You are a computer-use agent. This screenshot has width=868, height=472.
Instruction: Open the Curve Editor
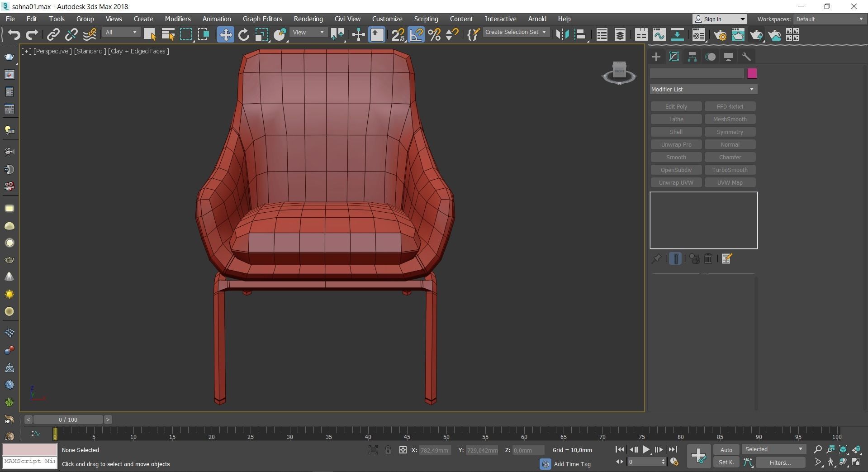click(659, 35)
